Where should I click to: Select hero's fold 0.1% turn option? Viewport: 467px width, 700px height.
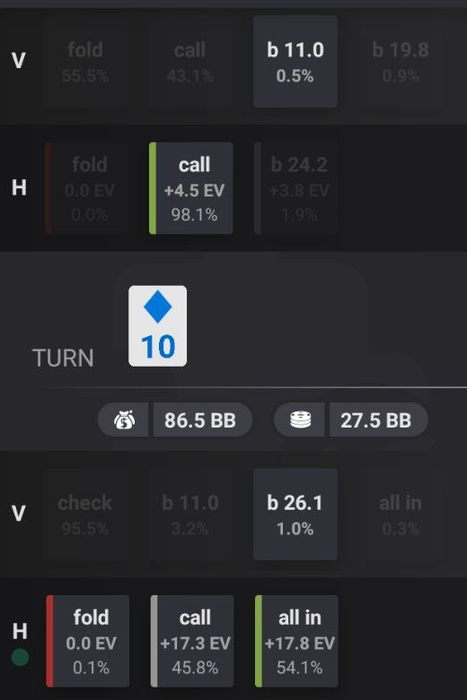click(x=88, y=641)
